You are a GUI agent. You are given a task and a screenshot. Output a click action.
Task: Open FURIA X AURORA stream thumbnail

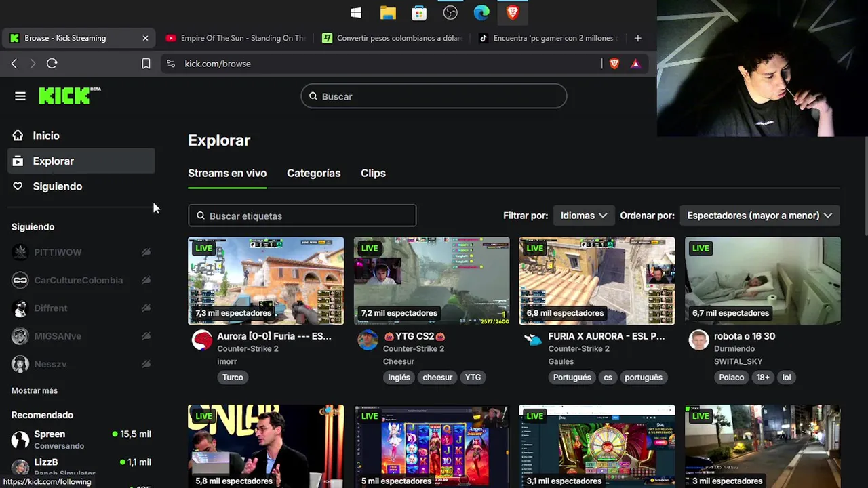[x=597, y=281]
